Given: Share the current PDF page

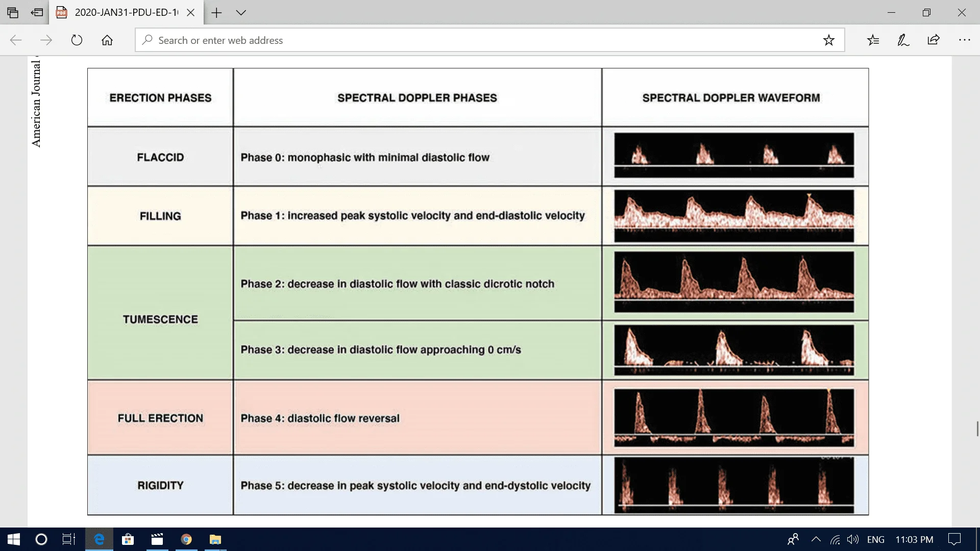Looking at the screenshot, I should point(934,40).
